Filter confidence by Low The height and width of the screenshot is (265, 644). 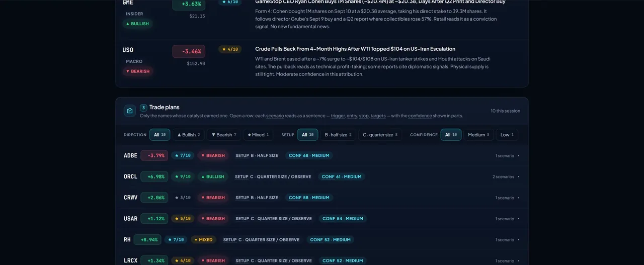507,135
